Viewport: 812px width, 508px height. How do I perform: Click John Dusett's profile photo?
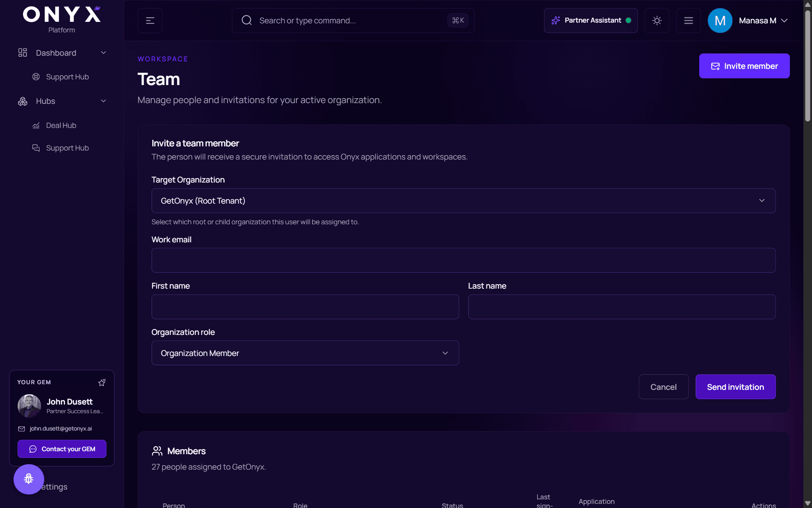[x=29, y=406]
